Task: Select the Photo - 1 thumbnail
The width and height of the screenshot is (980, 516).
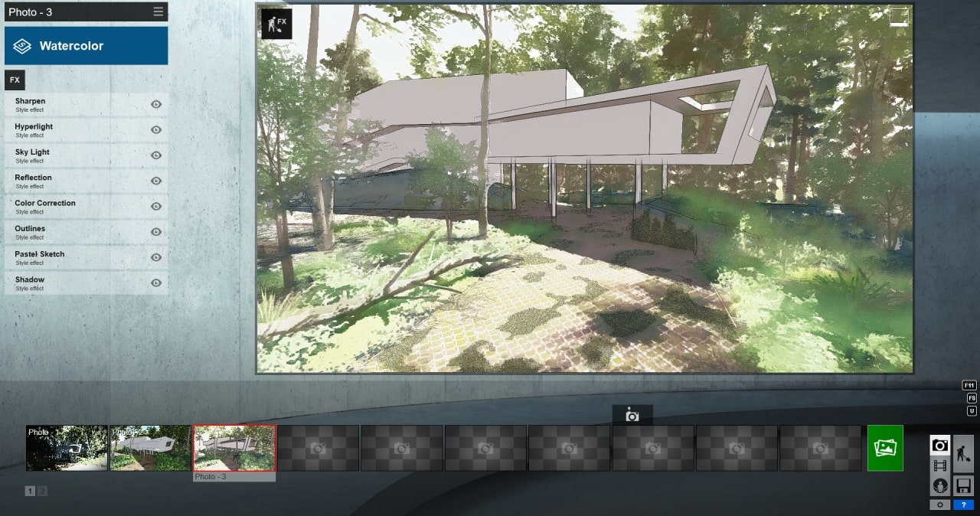Action: point(67,448)
